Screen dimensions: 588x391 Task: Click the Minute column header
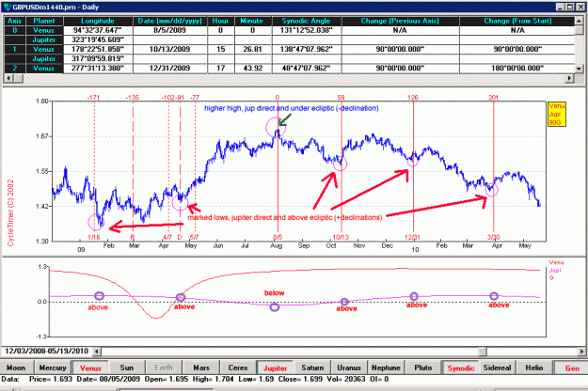[x=252, y=21]
